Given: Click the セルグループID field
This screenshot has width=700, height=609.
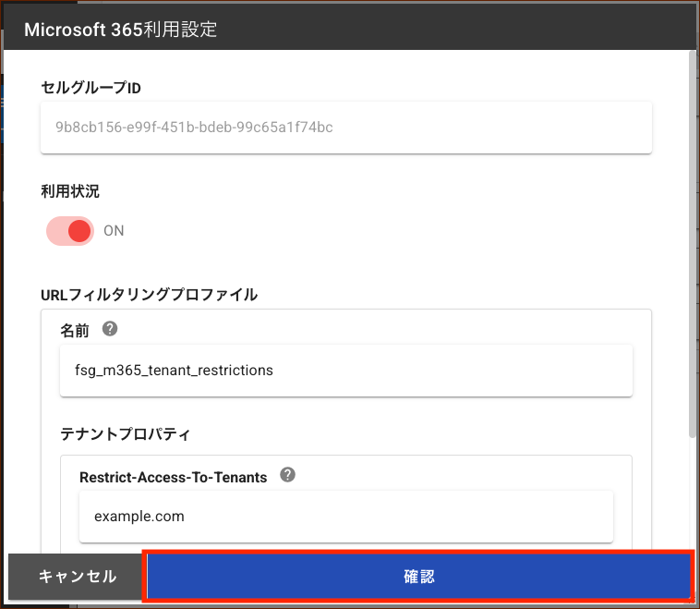Looking at the screenshot, I should click(x=346, y=128).
